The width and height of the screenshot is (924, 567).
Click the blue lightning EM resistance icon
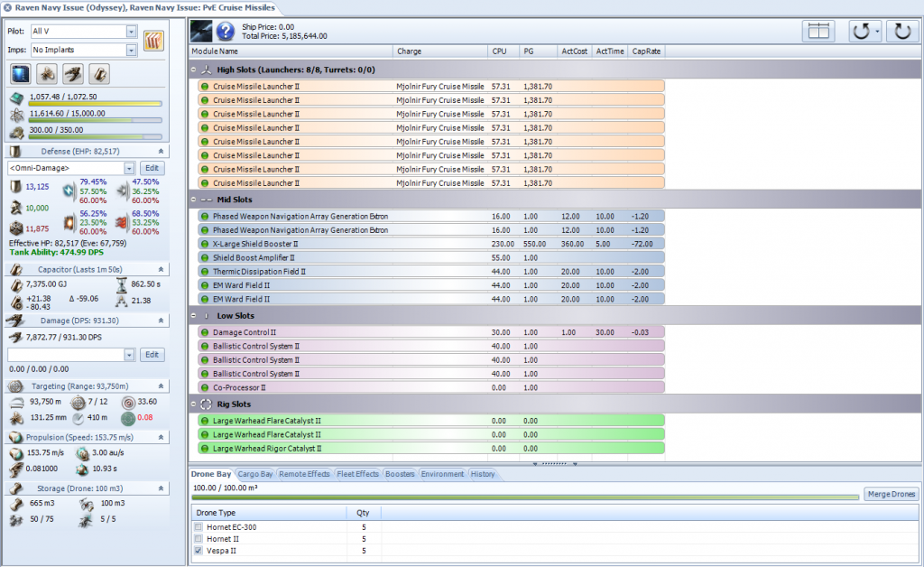point(69,191)
